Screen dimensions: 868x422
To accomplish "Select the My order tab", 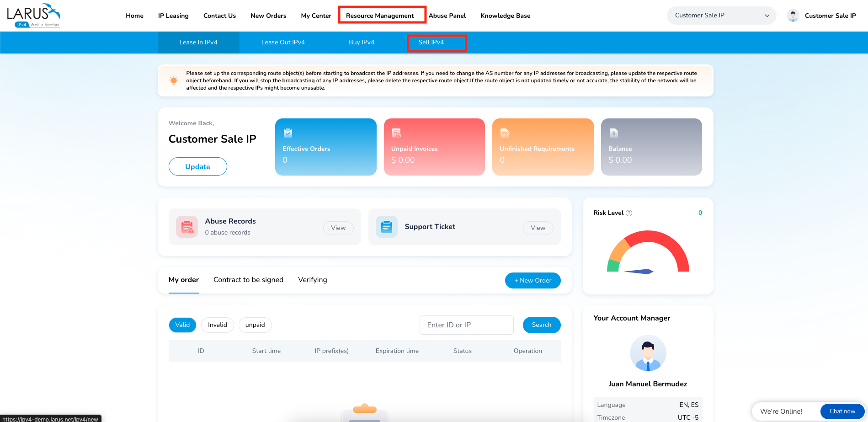I will 184,280.
